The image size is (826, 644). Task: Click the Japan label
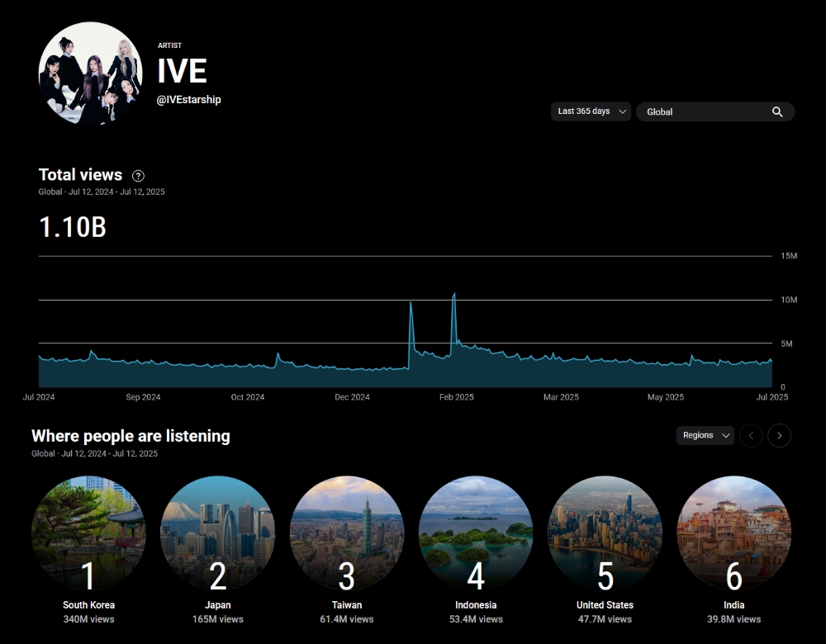point(217,605)
